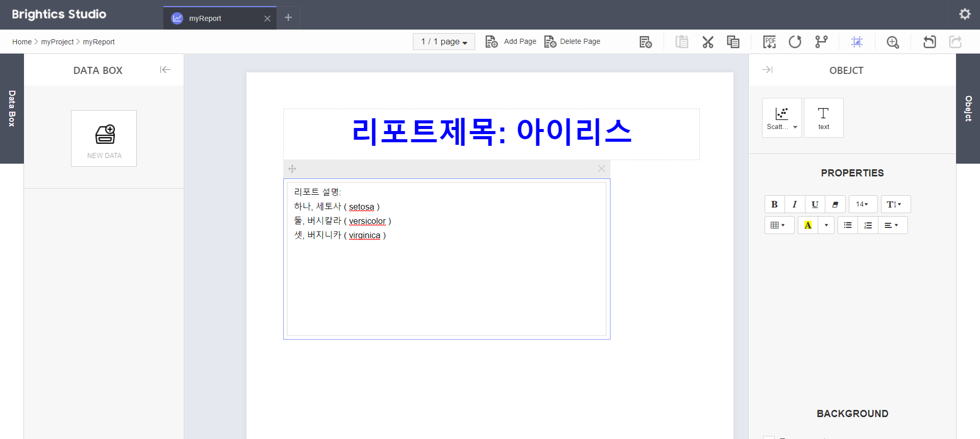
Task: Click the branch/version icon in toolbar
Action: pyautogui.click(x=821, y=42)
